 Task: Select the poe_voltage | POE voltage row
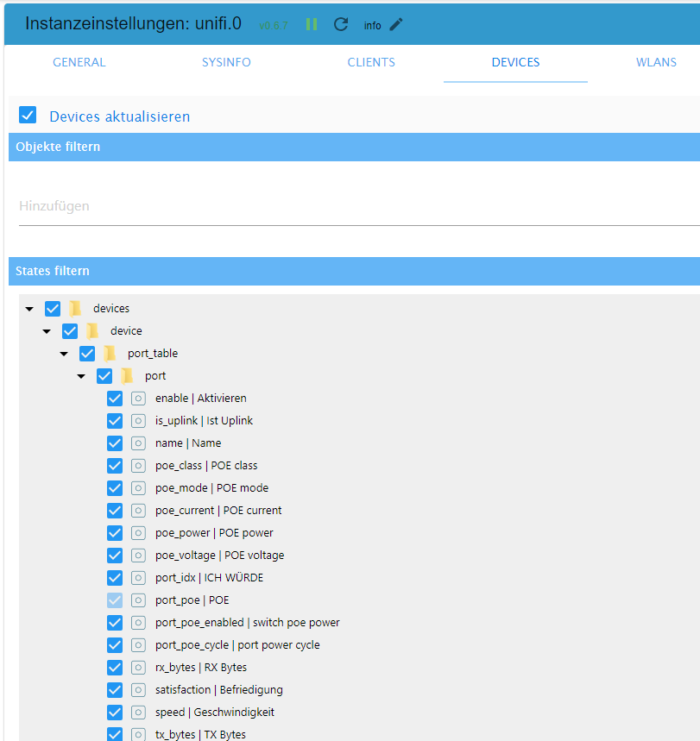[219, 556]
